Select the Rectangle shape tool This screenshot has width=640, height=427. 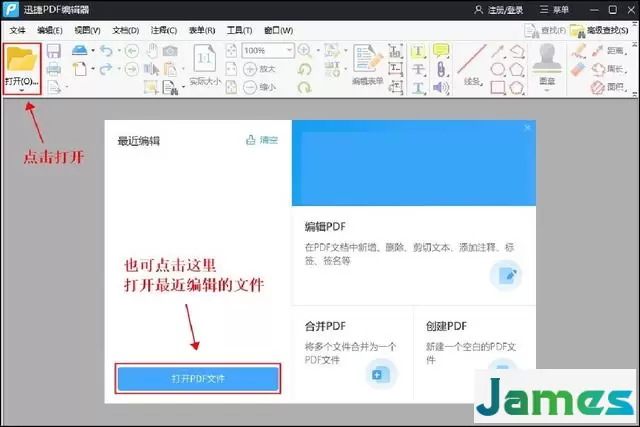coord(498,87)
